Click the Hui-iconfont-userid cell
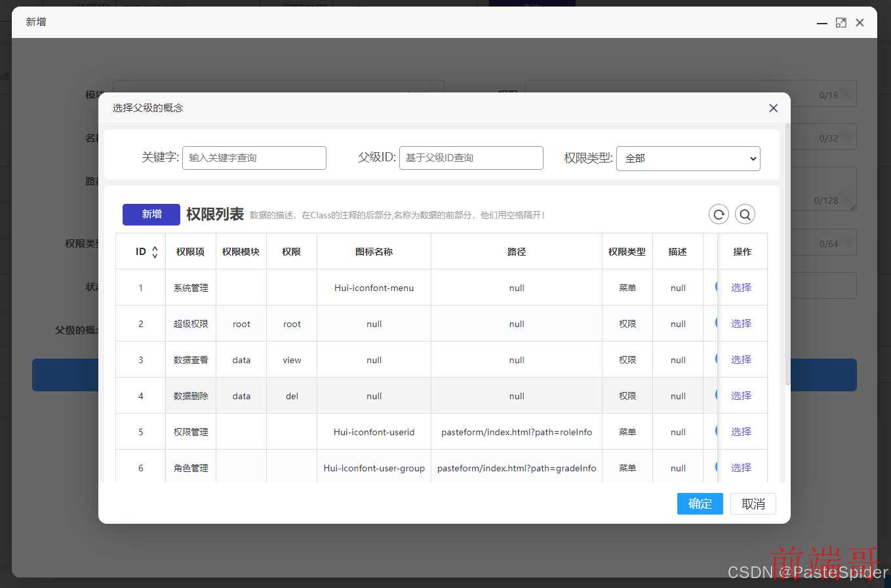The width and height of the screenshot is (891, 588). pos(374,432)
